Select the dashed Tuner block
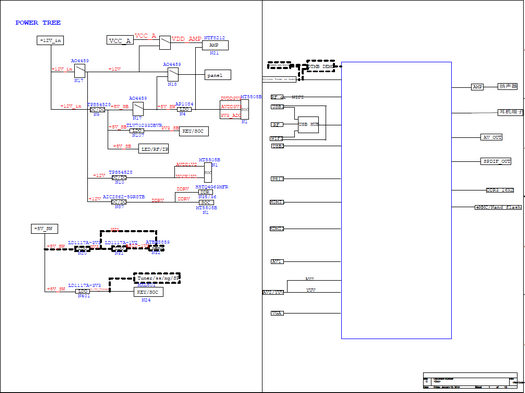The width and height of the screenshot is (525, 393). pos(157,278)
